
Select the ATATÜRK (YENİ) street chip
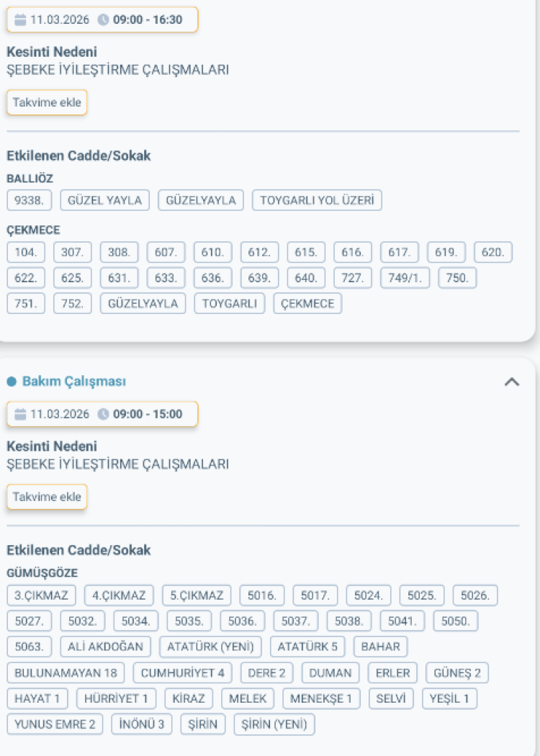click(x=210, y=647)
